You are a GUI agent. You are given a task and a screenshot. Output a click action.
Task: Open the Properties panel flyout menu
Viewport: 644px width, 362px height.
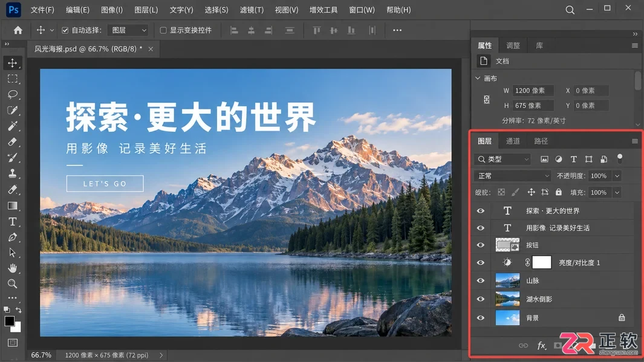click(634, 45)
